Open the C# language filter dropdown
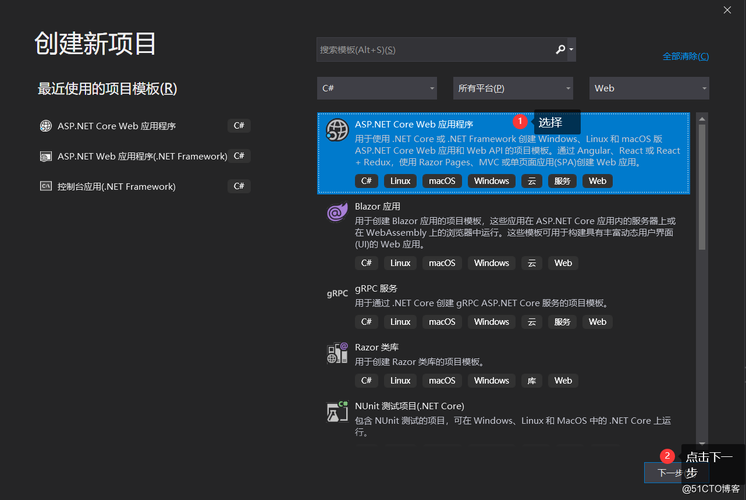 (x=377, y=88)
